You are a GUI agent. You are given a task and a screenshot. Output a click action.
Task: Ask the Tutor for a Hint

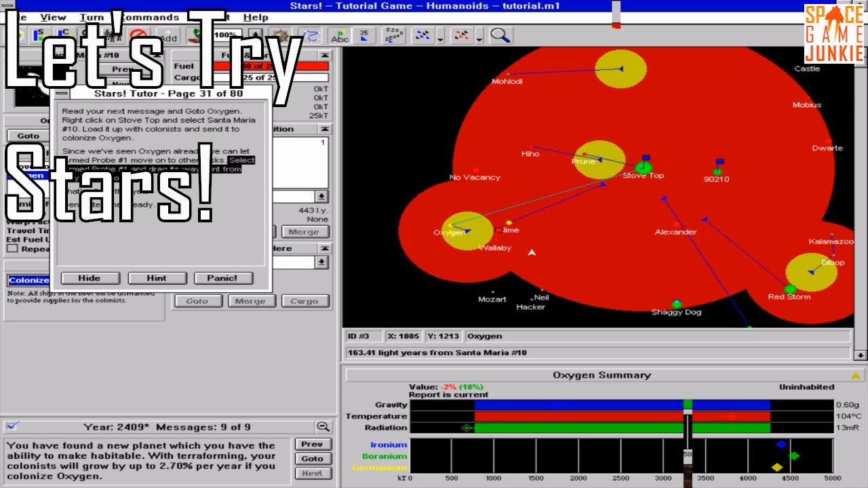(x=157, y=278)
